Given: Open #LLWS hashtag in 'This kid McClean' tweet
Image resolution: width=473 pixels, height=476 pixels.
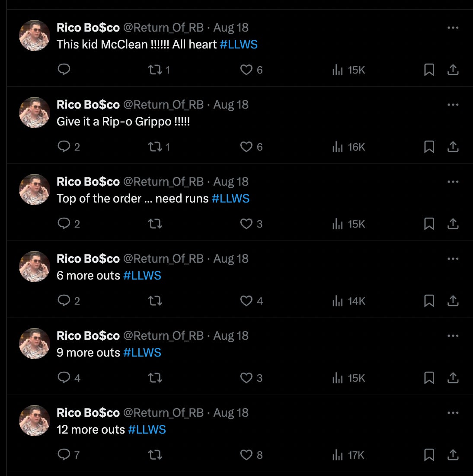Looking at the screenshot, I should 239,45.
